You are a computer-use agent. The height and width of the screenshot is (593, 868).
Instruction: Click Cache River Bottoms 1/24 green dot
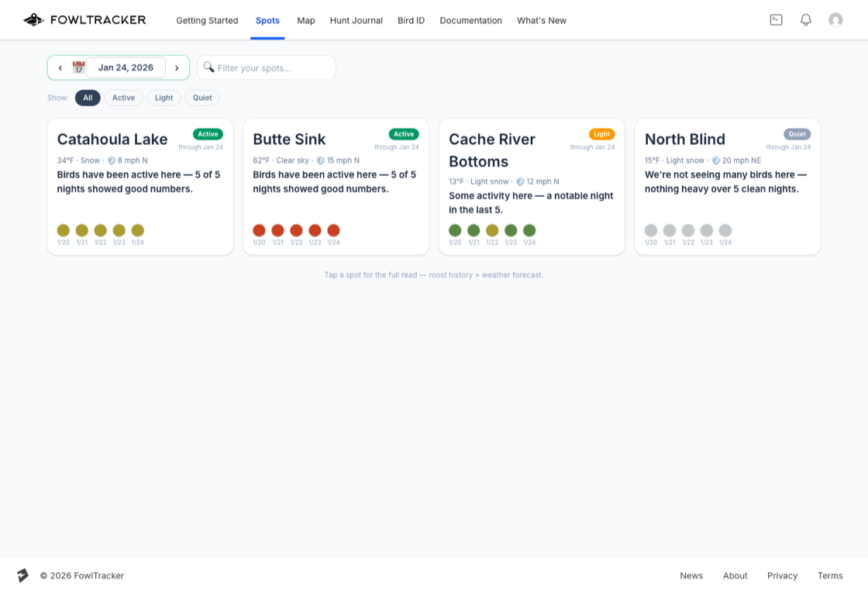[x=529, y=230]
